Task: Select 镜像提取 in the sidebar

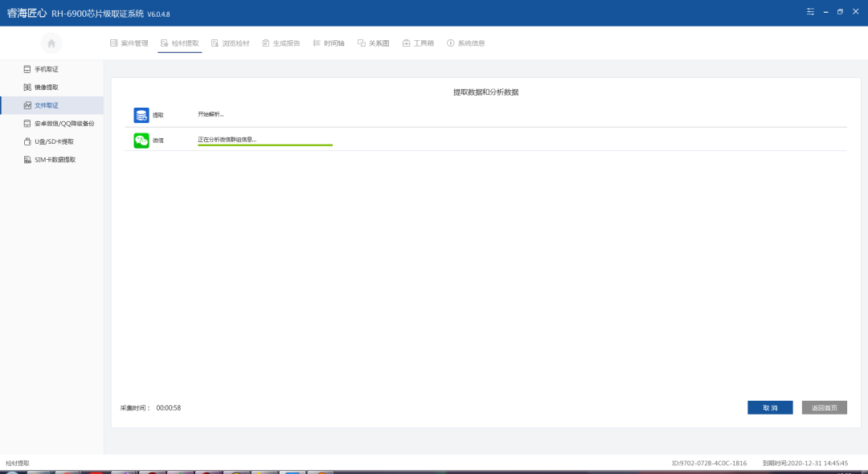Action: 51,88
